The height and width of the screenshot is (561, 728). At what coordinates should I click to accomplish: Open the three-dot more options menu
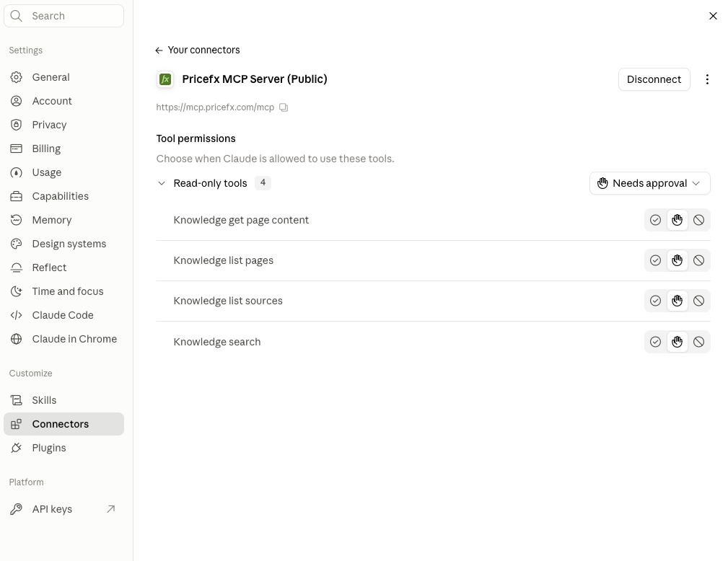707,79
